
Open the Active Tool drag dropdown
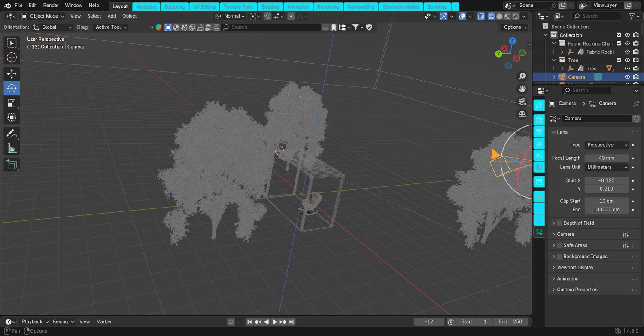[x=111, y=27]
